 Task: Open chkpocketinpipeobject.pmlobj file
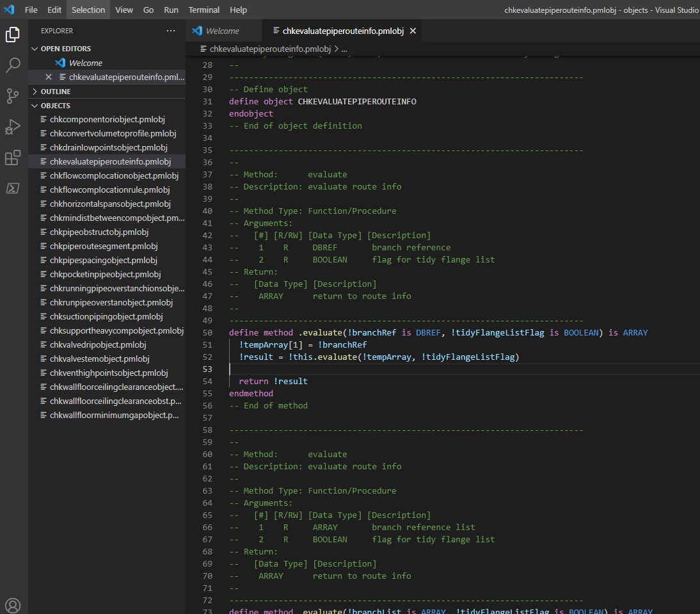point(106,274)
